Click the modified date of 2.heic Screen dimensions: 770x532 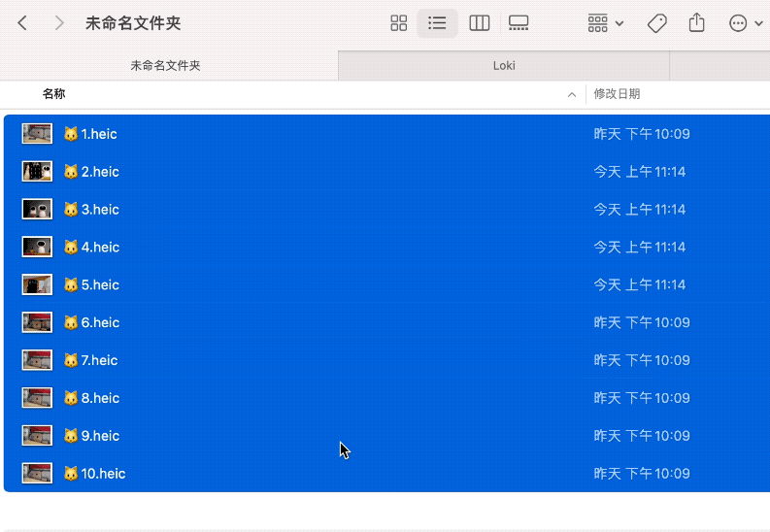[639, 172]
